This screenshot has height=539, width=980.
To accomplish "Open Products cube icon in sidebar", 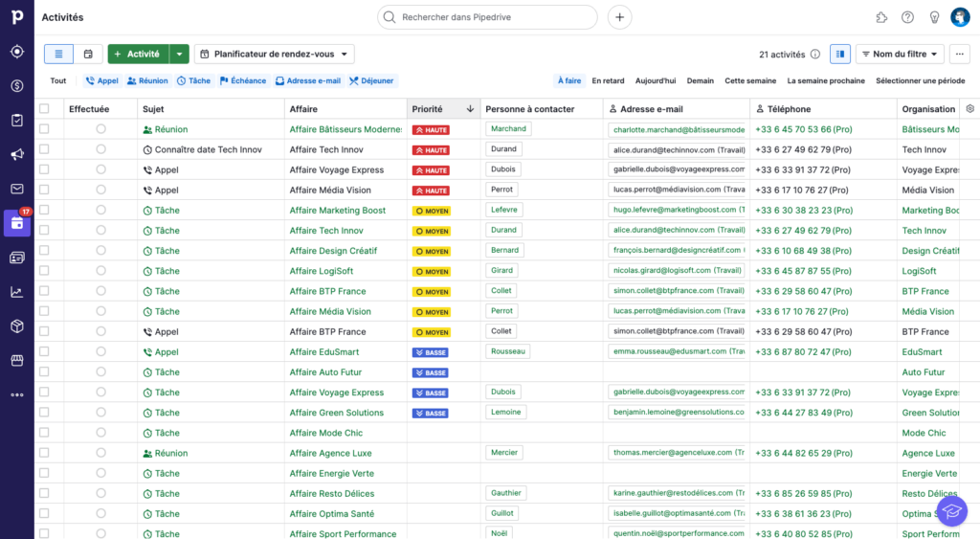I will [17, 326].
